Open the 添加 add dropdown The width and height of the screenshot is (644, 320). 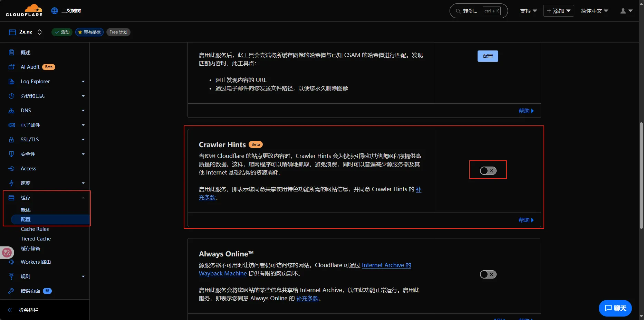[x=558, y=11]
